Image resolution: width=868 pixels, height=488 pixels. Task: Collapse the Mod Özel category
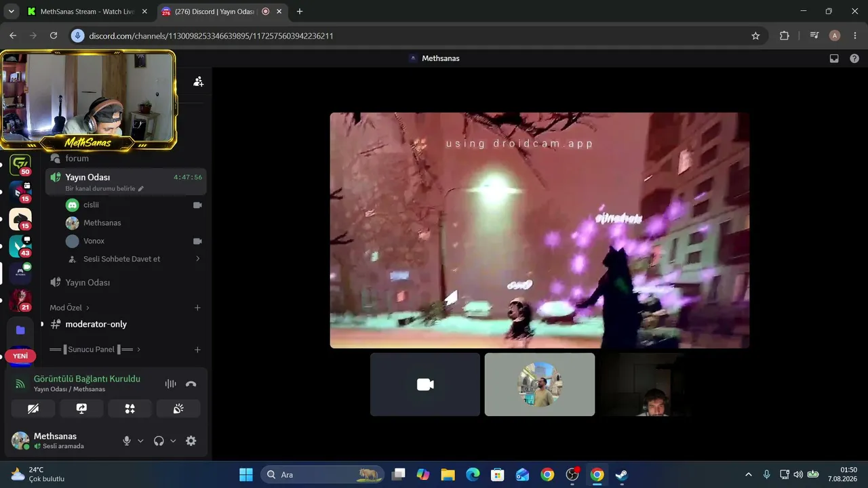(70, 308)
